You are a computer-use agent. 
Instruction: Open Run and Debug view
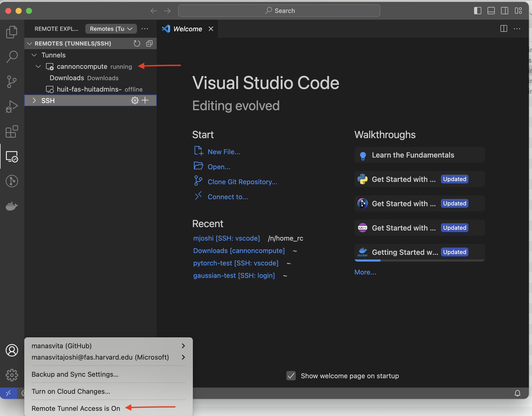coord(12,107)
